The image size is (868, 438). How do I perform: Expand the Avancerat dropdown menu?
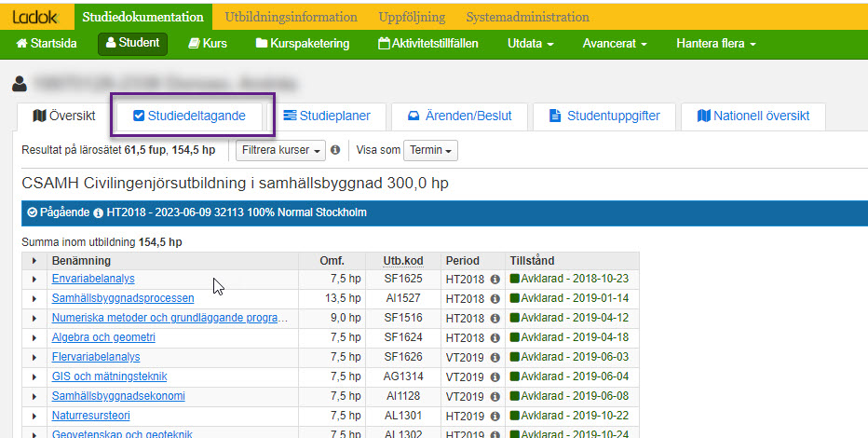click(615, 43)
